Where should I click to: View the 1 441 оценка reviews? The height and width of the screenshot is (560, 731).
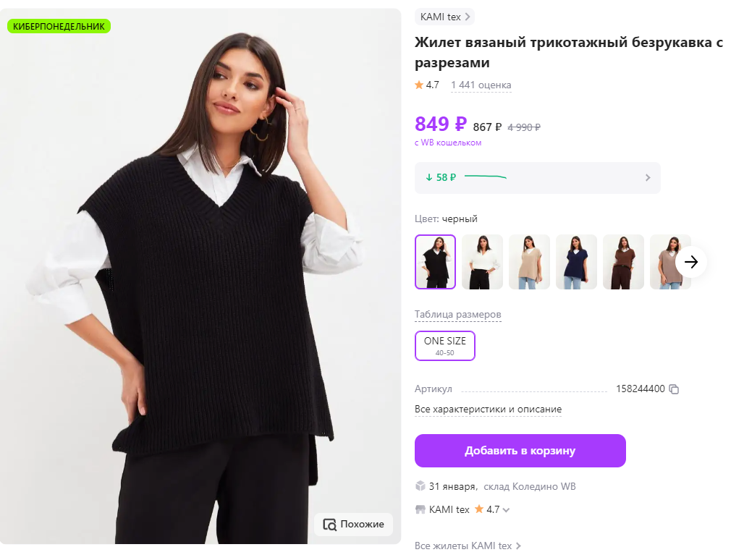point(481,85)
